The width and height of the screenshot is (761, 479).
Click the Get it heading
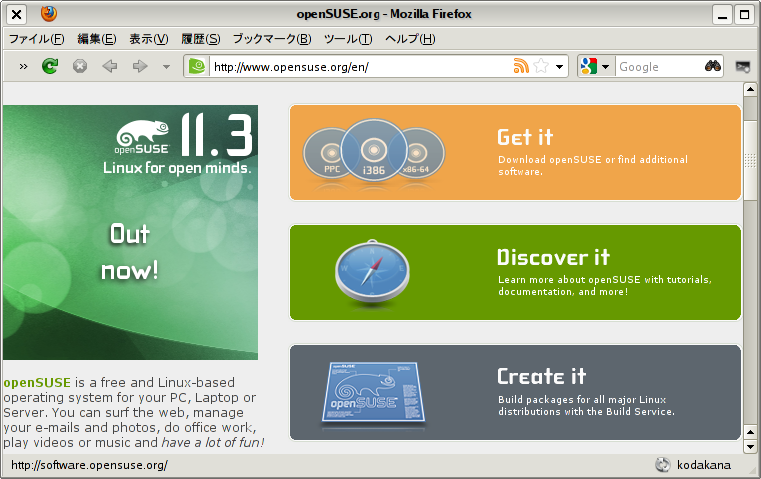[525, 137]
